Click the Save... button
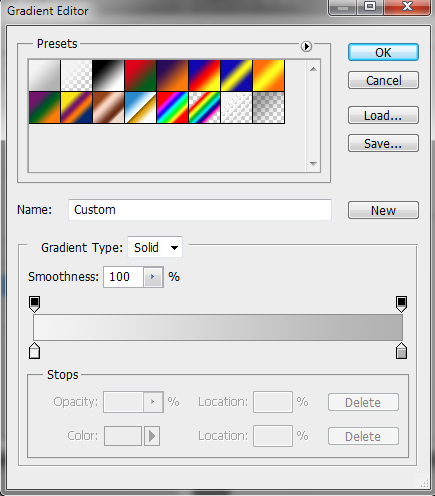 point(383,143)
